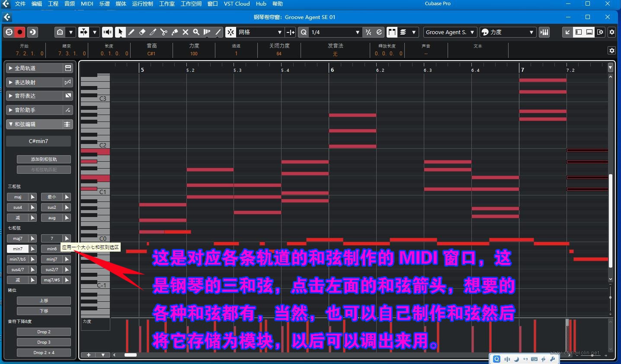Click the C#min7 chord type display
Screen dimensions: 621x364
point(38,141)
